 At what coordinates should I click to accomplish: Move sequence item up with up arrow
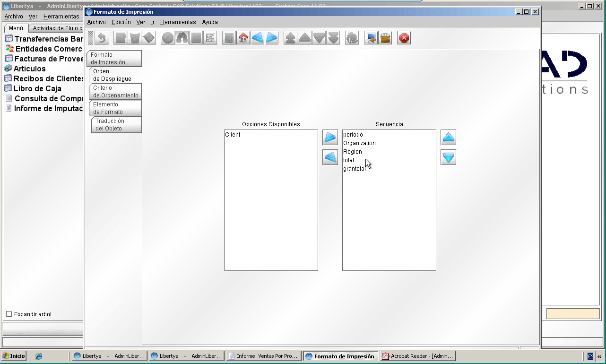(x=449, y=138)
